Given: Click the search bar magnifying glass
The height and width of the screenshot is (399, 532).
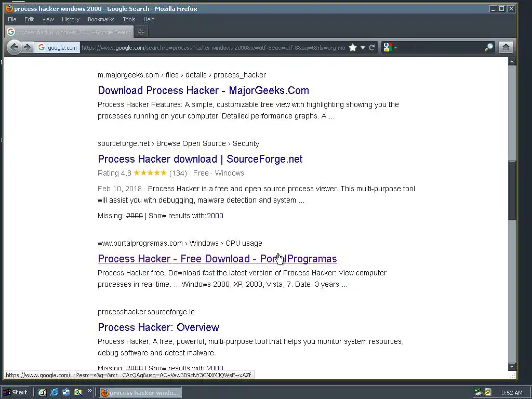Looking at the screenshot, I should (488, 47).
